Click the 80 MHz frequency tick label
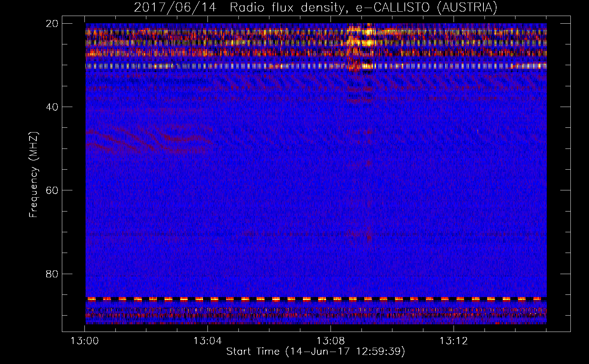The width and height of the screenshot is (589, 364). (x=52, y=274)
